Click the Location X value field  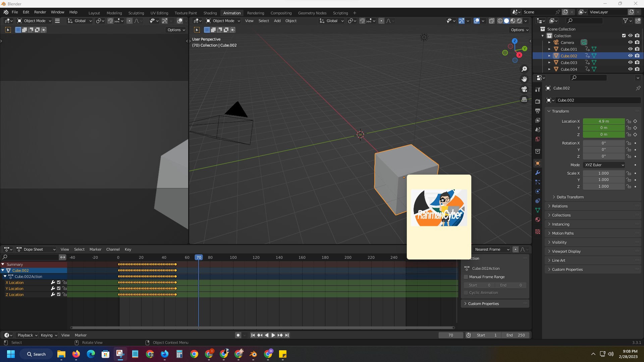point(603,121)
